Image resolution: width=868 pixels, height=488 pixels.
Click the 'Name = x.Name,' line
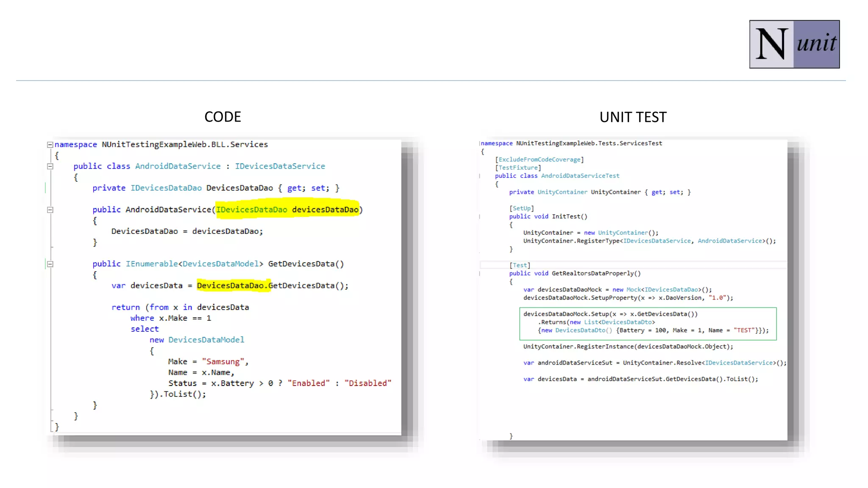click(x=201, y=372)
